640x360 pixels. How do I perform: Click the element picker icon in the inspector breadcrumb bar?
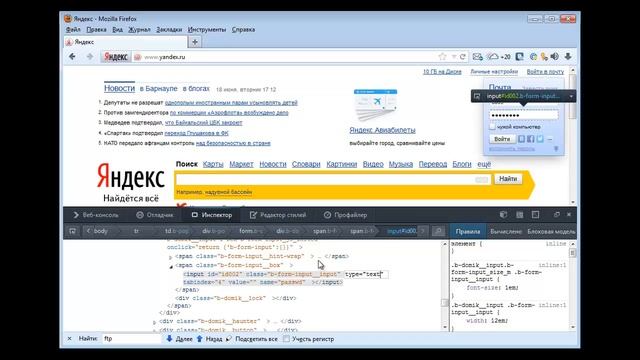coord(72,231)
